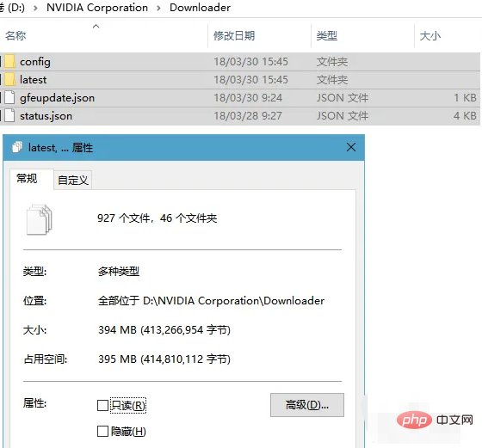482x448 pixels.
Task: Click date 18/03/28 9:27 cell
Action: click(248, 116)
